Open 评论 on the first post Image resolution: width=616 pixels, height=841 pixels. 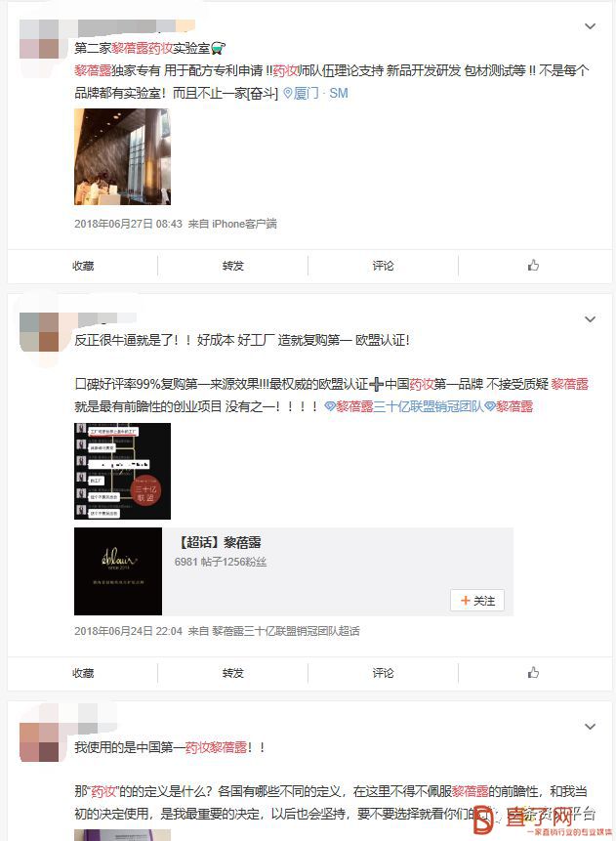click(x=383, y=266)
